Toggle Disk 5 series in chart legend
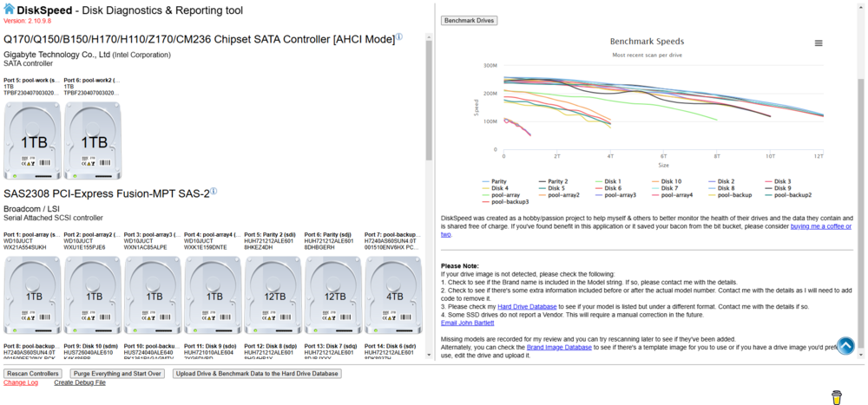 552,188
